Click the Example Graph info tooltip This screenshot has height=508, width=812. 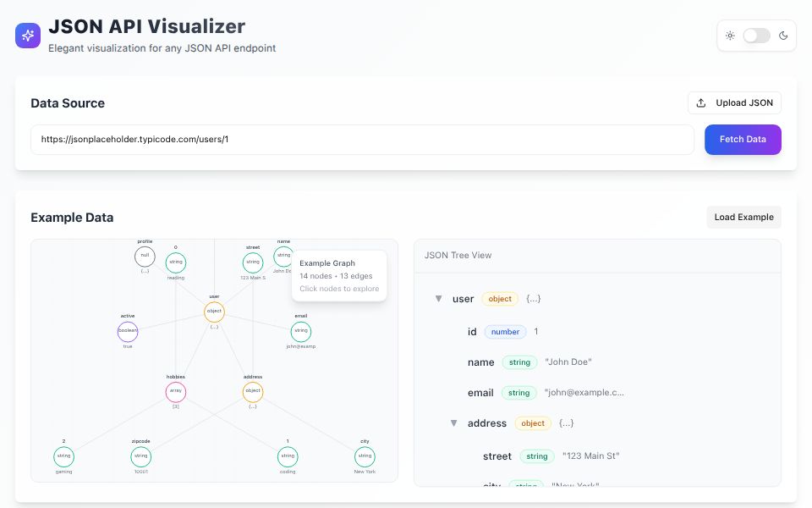coord(339,276)
